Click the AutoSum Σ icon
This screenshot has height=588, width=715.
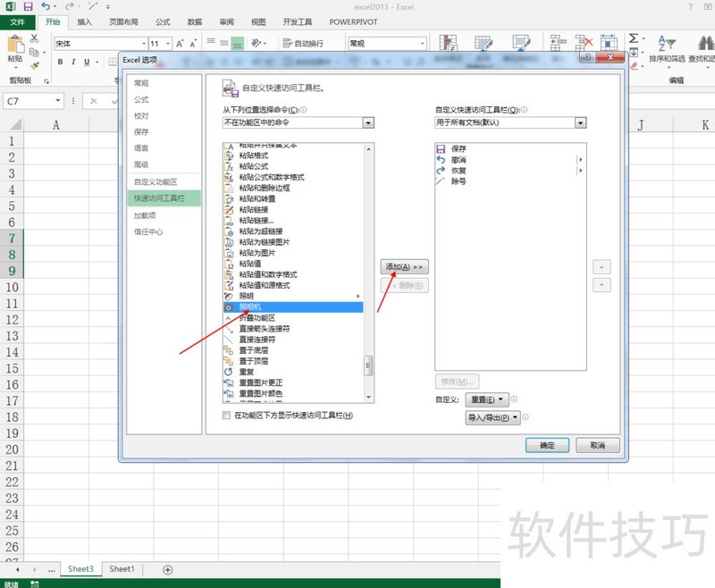[x=633, y=39]
